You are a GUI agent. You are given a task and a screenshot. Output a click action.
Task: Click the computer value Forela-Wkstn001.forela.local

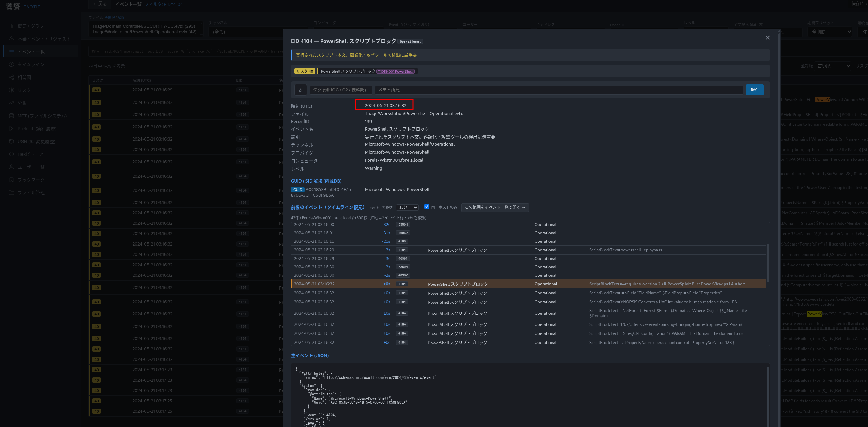(394, 160)
